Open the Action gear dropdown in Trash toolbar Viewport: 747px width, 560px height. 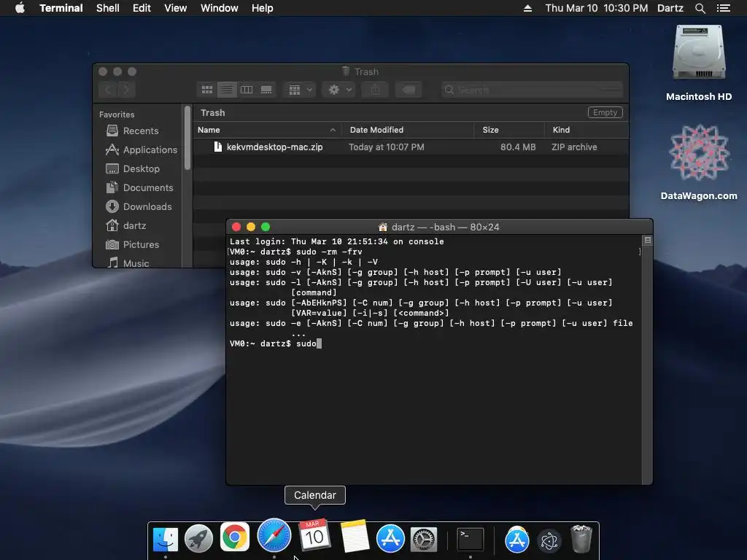point(338,90)
